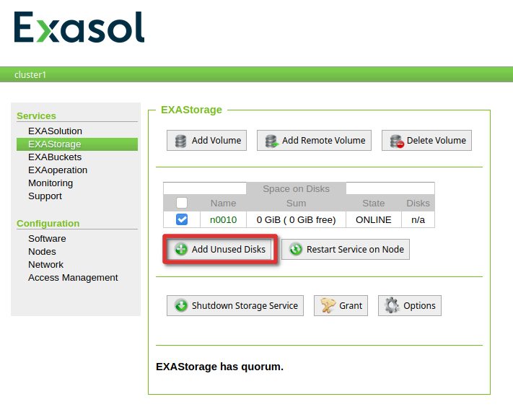
Task: Click the Services section heading
Action: 36,115
